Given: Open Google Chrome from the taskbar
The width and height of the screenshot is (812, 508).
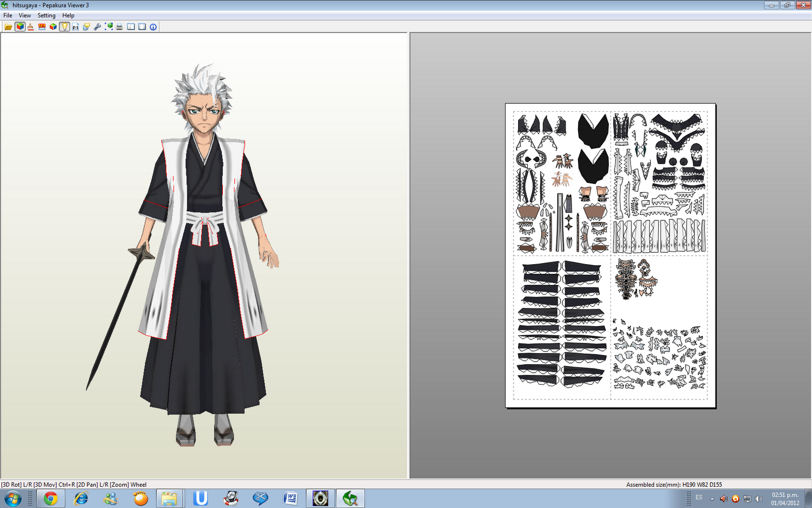Looking at the screenshot, I should (x=51, y=498).
